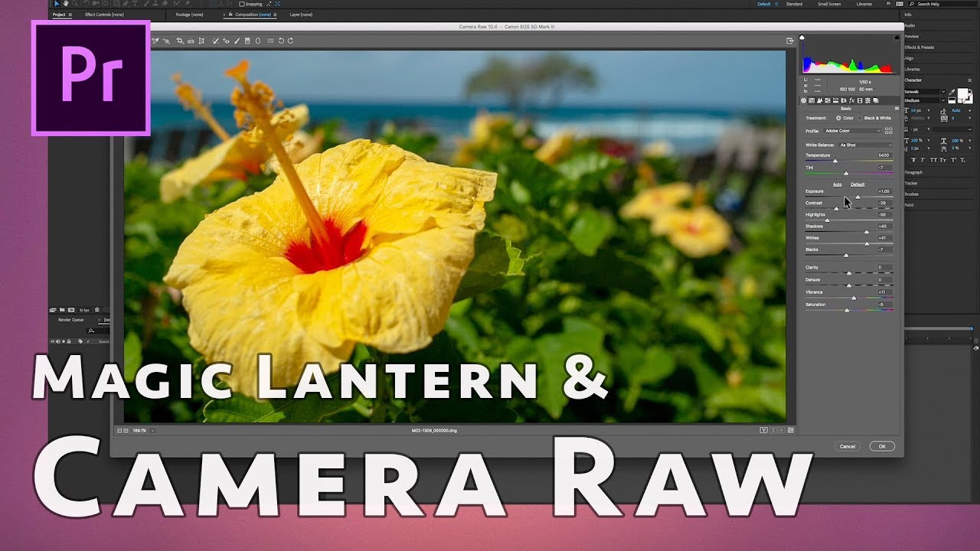Choose Color treatment radio button

click(838, 118)
